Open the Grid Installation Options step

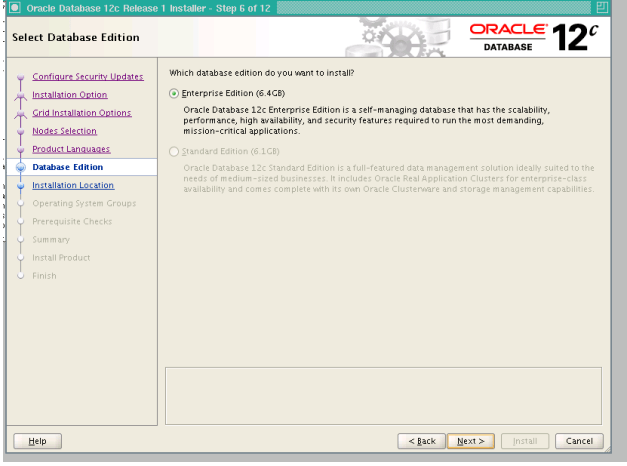82,113
